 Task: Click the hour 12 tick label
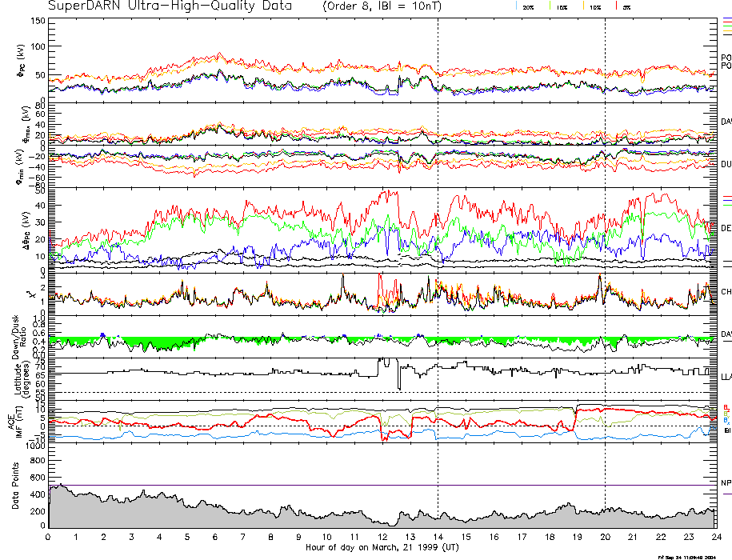point(382,539)
